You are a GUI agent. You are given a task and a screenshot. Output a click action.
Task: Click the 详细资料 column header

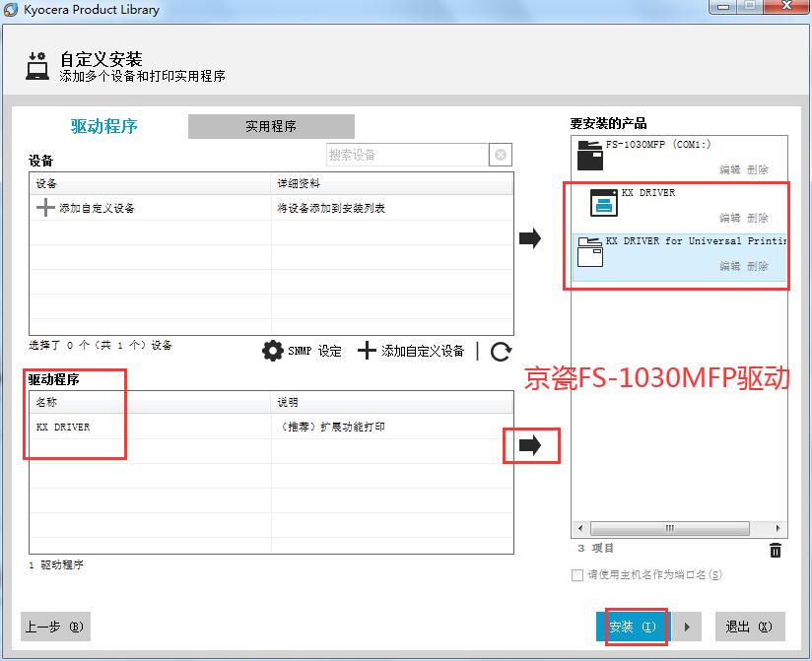point(392,183)
